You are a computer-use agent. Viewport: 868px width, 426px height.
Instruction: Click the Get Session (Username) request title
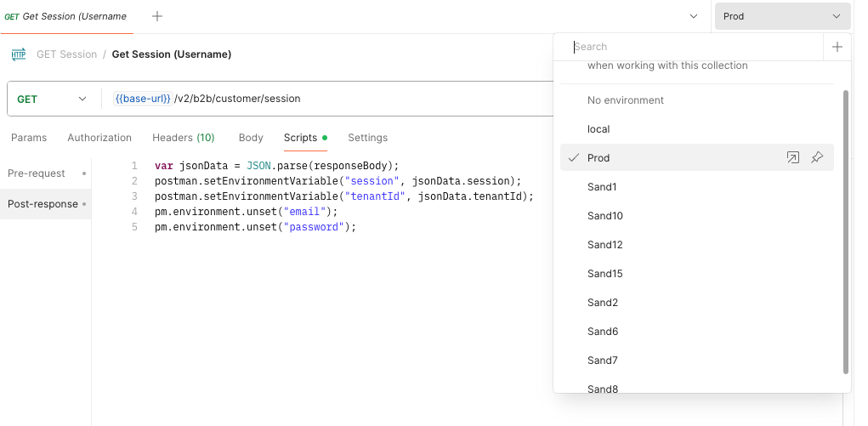coord(172,54)
